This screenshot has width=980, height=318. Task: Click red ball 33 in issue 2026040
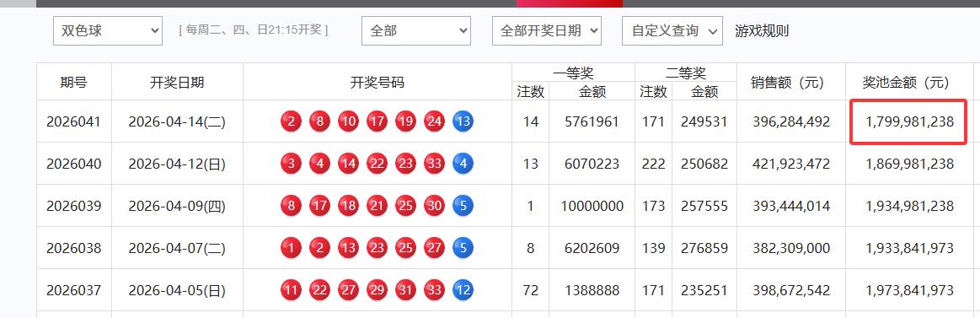coord(434,164)
